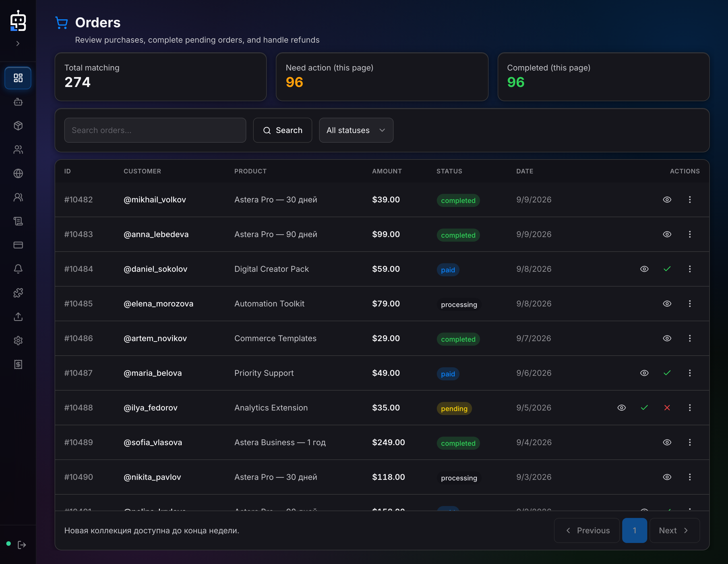Complete order #10484 with the green checkmark
Viewport: 728px width, 564px height.
tap(667, 269)
